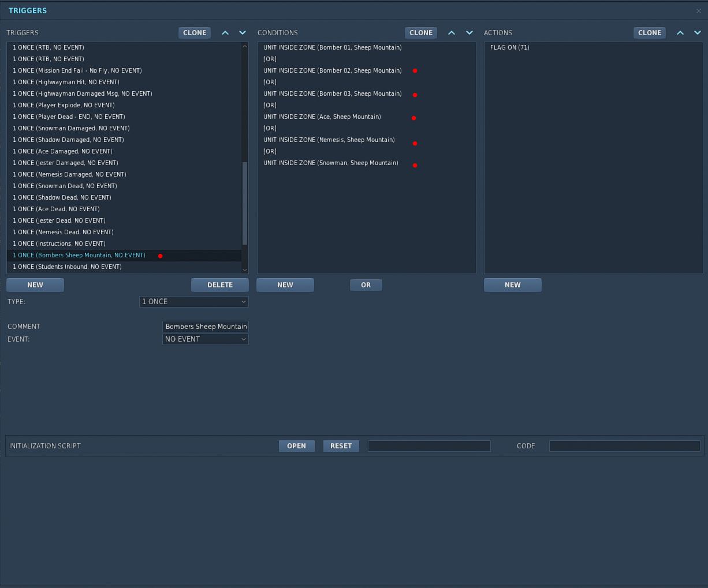Click scroll-down arrow of triggers list

245,269
